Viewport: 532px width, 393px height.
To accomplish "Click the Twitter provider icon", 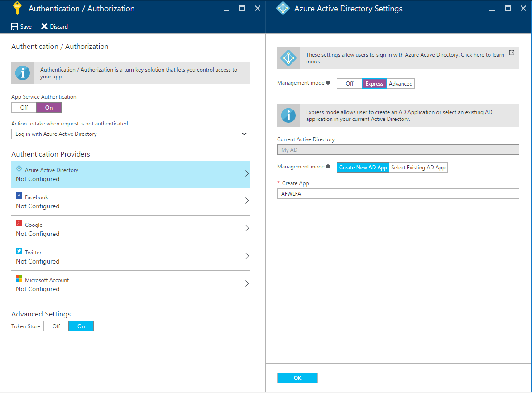I will click(19, 251).
